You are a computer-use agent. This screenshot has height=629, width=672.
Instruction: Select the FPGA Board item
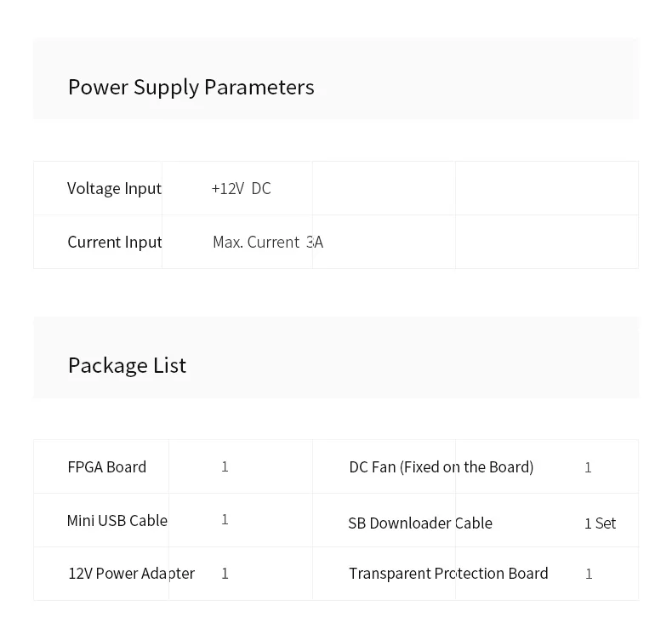(x=106, y=466)
